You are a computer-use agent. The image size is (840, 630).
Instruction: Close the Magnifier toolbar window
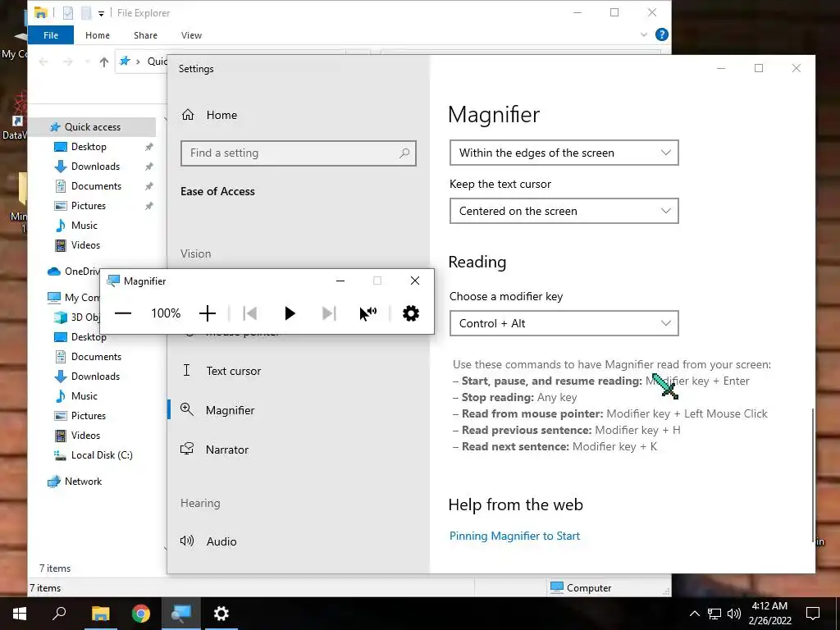pos(414,281)
